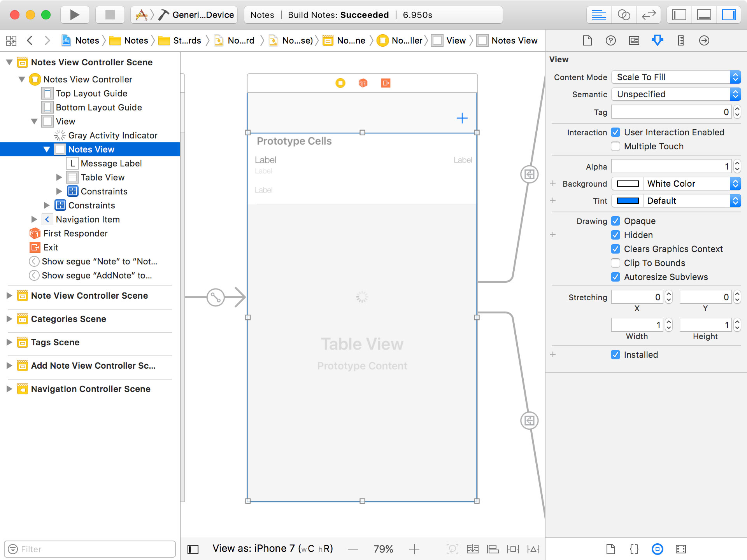This screenshot has width=747, height=560.
Task: Open the Size inspector tab
Action: pyautogui.click(x=680, y=40)
